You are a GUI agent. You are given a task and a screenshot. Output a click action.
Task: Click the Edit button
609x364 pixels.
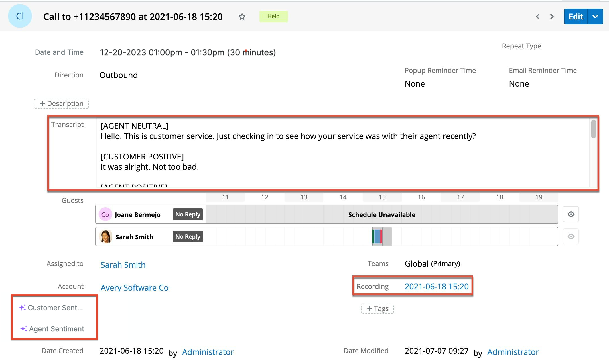click(x=576, y=17)
